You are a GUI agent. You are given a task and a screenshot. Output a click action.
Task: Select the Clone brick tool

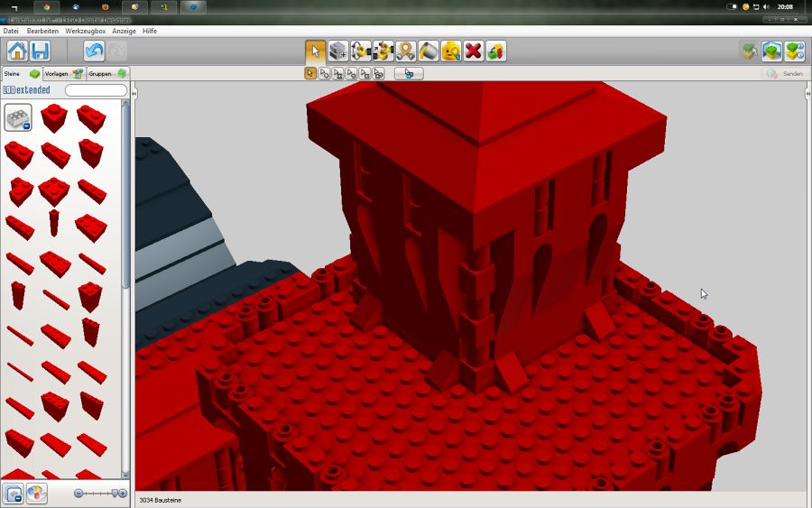pyautogui.click(x=338, y=51)
